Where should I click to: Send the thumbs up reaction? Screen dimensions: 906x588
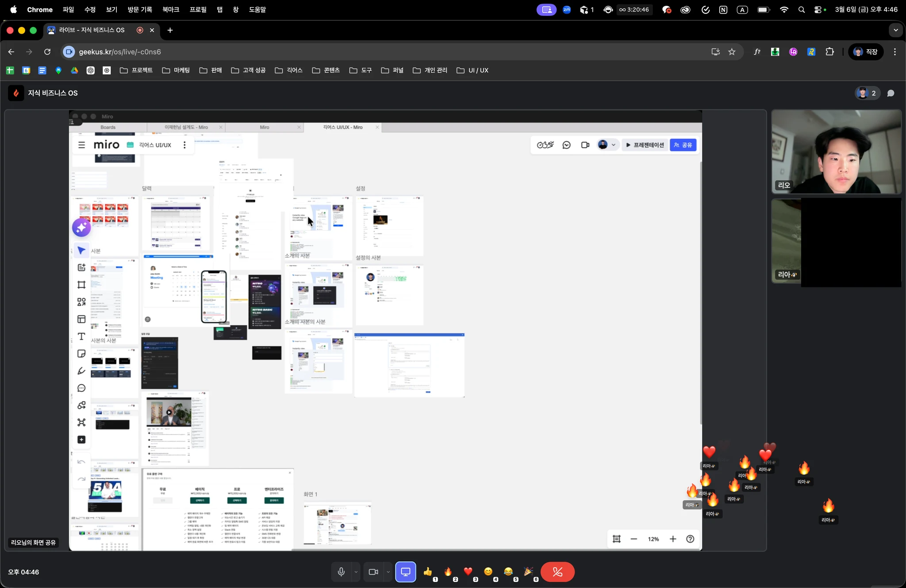[428, 572]
